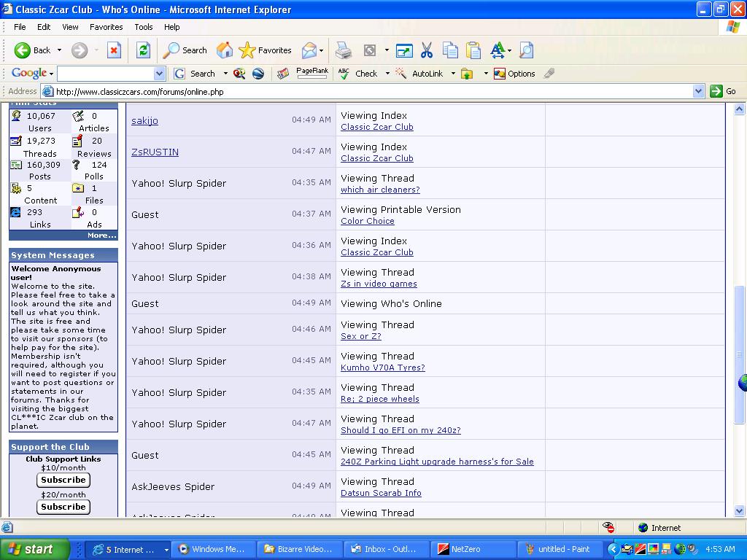Switch to the Inbox Outlook taskbar item
747x560 pixels.
[x=387, y=549]
